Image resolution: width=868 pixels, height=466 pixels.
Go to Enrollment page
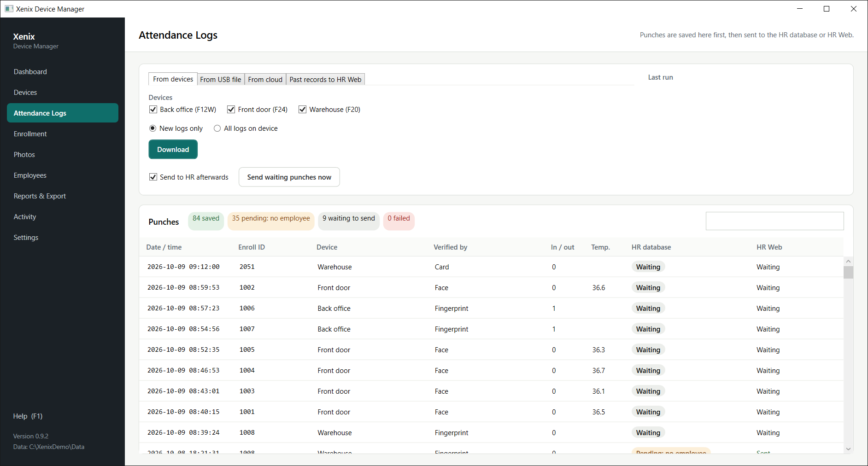[x=63, y=134]
